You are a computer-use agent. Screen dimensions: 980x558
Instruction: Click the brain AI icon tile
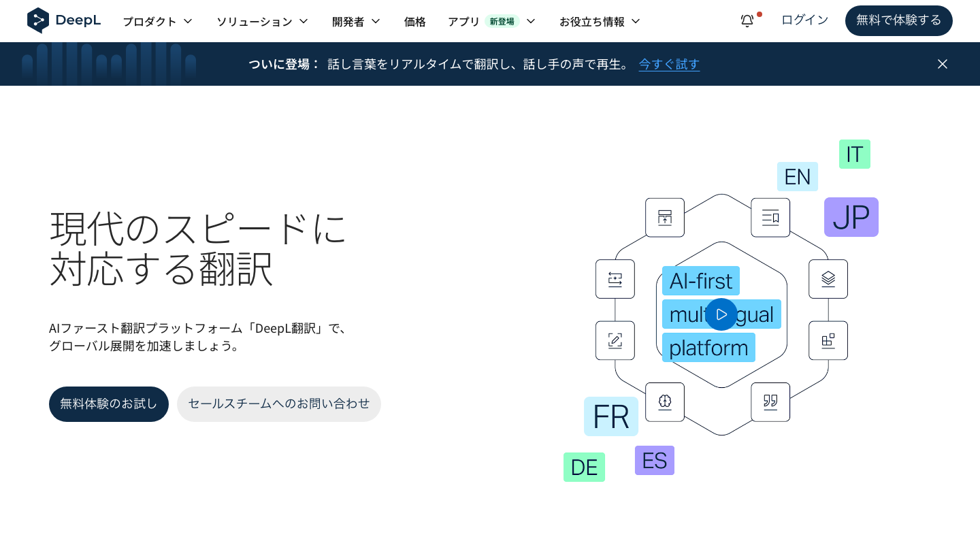point(665,402)
